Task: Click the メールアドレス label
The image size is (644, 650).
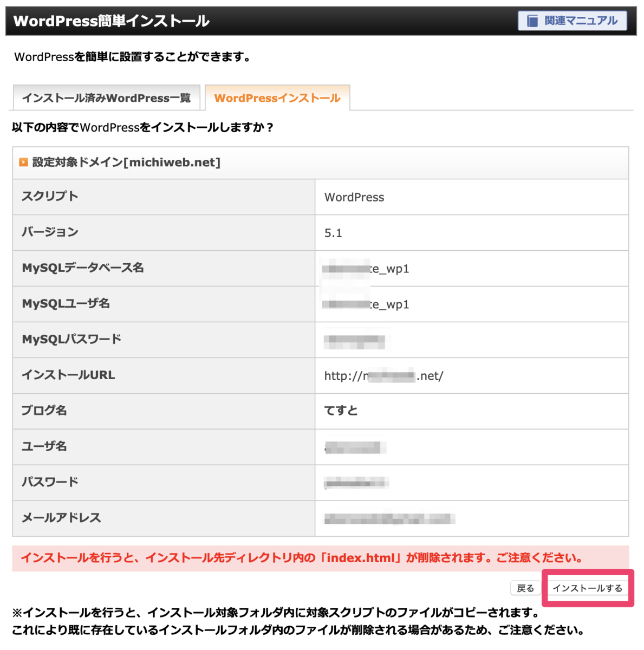Action: coord(61,518)
